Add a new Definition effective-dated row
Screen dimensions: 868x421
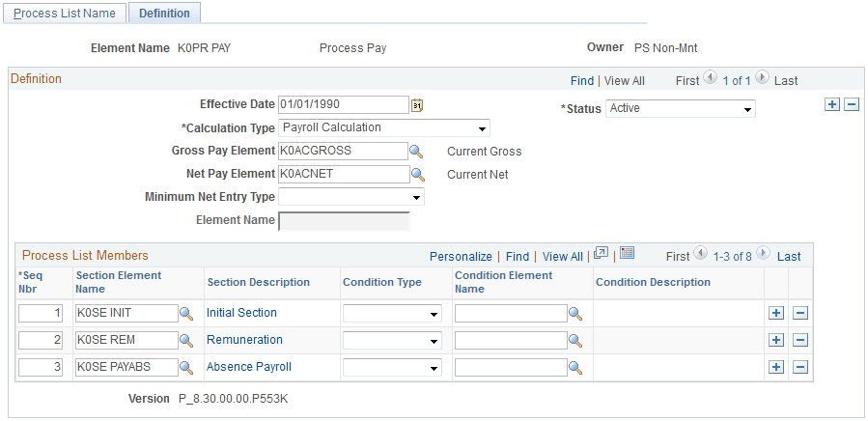[x=832, y=104]
